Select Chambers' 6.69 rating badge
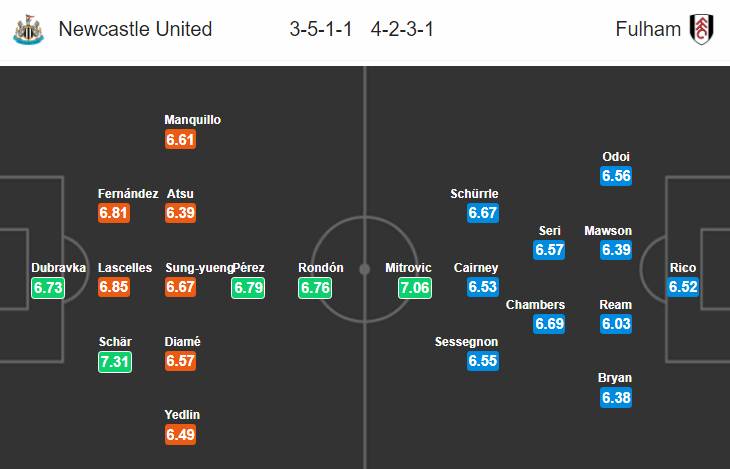 pyautogui.click(x=549, y=324)
